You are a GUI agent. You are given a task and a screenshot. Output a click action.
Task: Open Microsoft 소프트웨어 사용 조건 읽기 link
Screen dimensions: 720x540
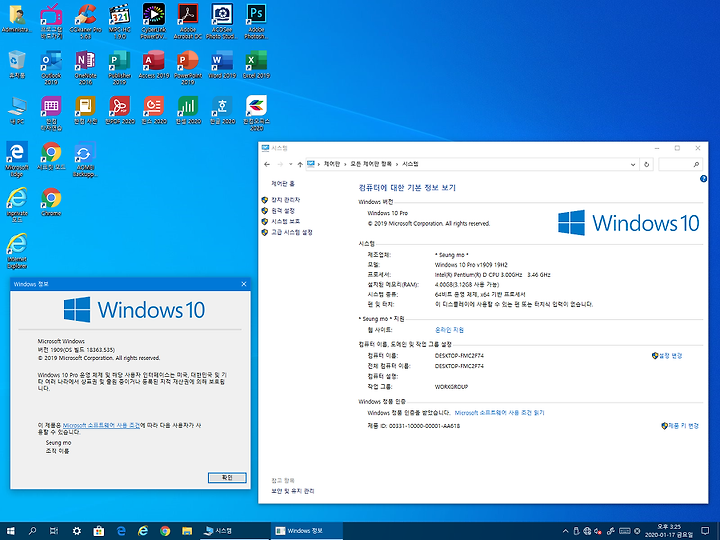pyautogui.click(x=499, y=413)
